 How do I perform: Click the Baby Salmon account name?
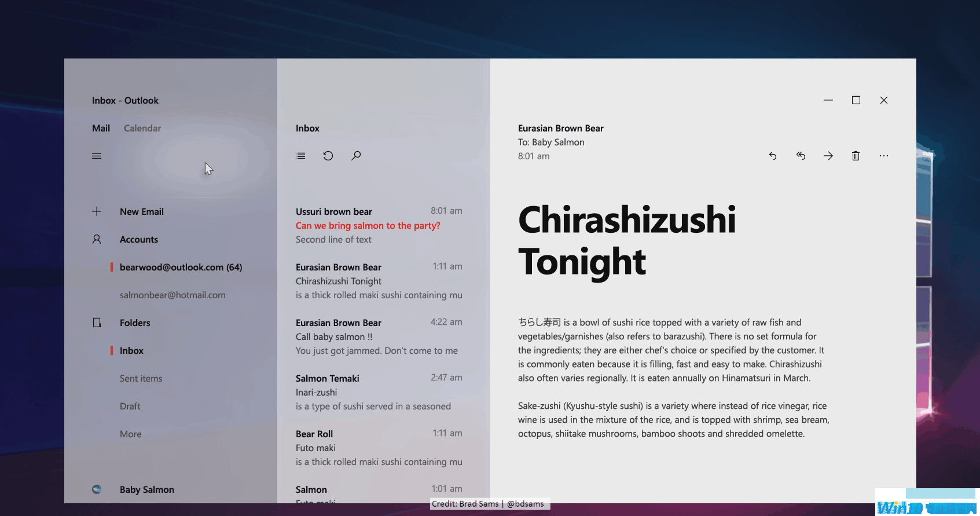click(147, 489)
